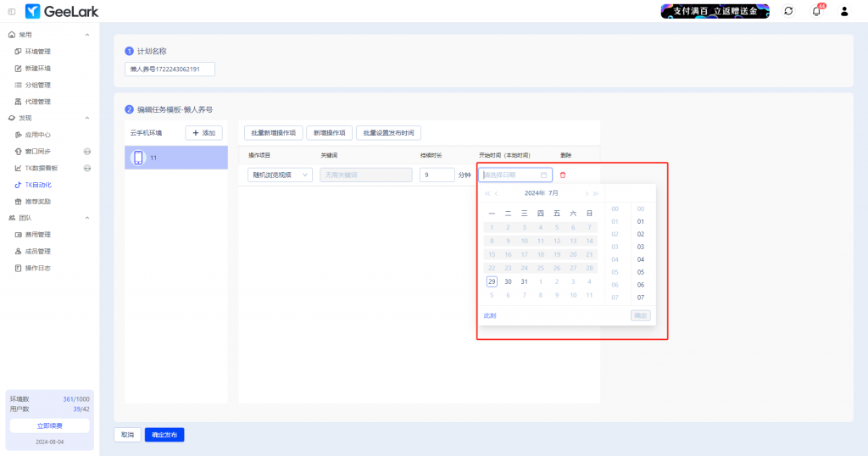The image size is (868, 456).
Task: Click the 确定发布 button
Action: pos(164,435)
